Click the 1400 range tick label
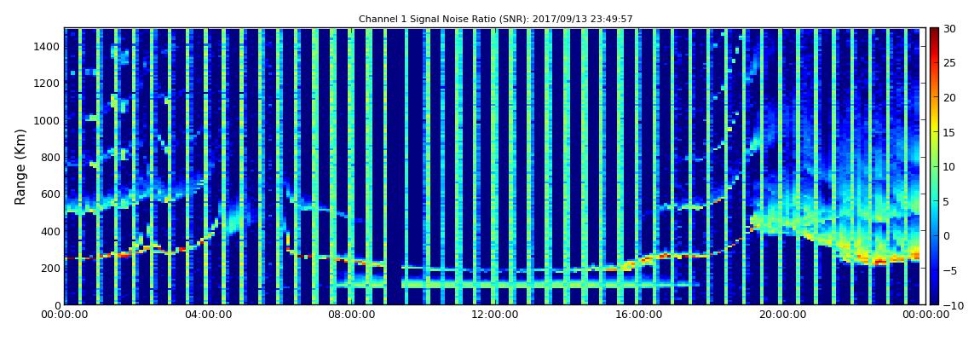The image size is (980, 347). click(x=48, y=46)
